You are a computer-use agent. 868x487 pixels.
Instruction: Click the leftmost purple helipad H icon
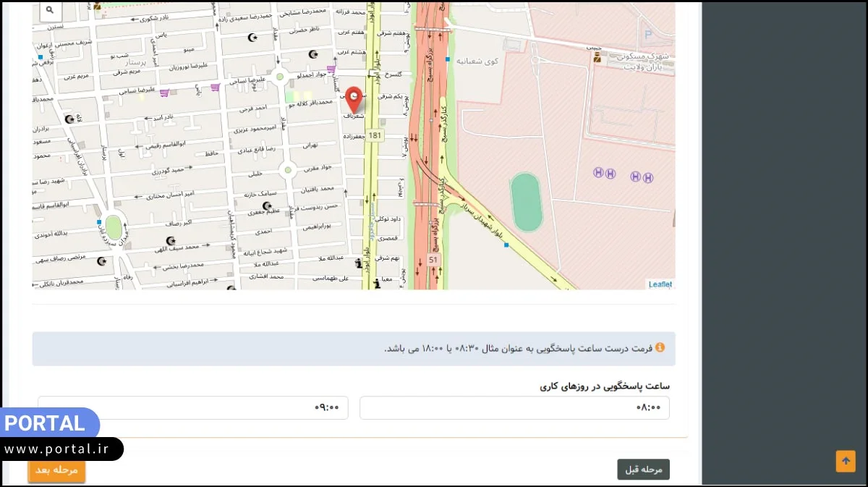pyautogui.click(x=598, y=172)
